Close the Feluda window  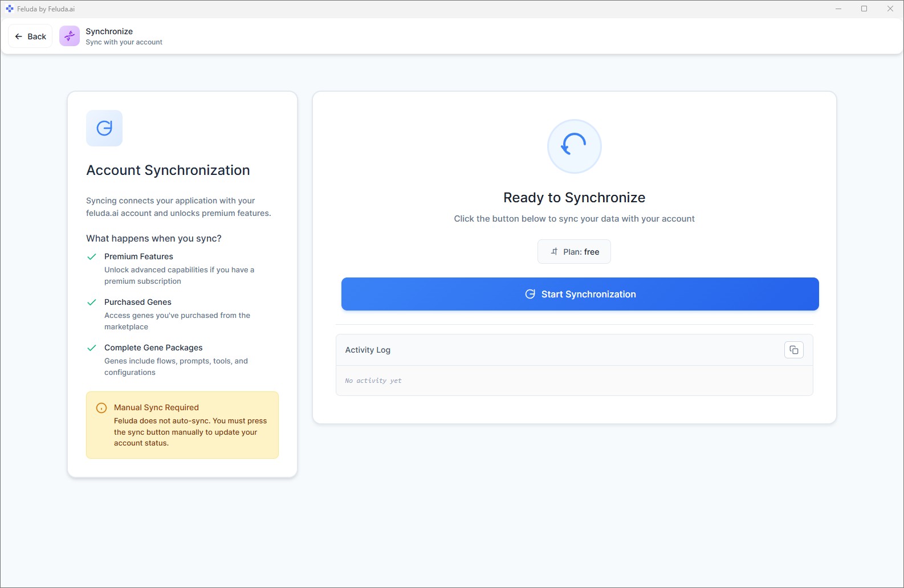890,9
